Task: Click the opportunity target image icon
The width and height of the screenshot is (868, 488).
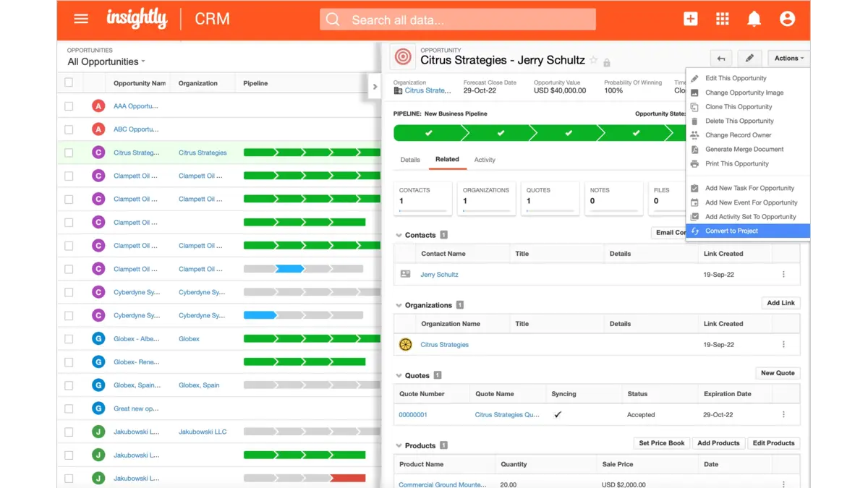Action: pyautogui.click(x=404, y=57)
